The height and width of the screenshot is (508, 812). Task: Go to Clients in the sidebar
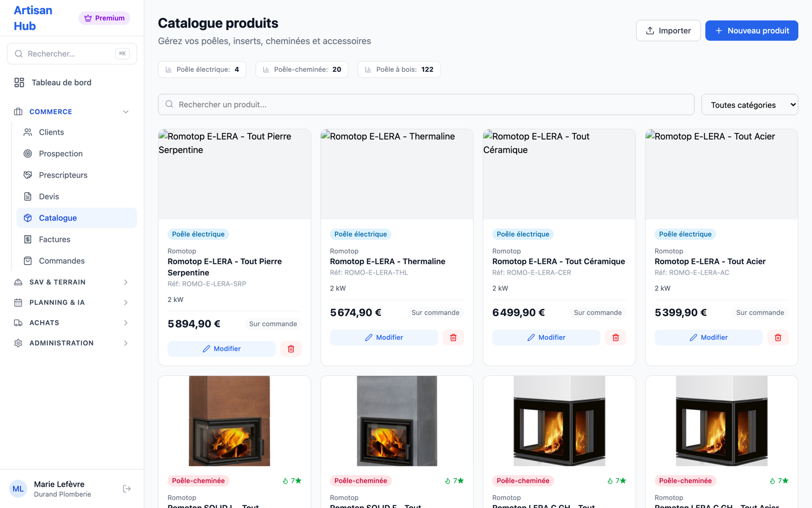[77, 132]
